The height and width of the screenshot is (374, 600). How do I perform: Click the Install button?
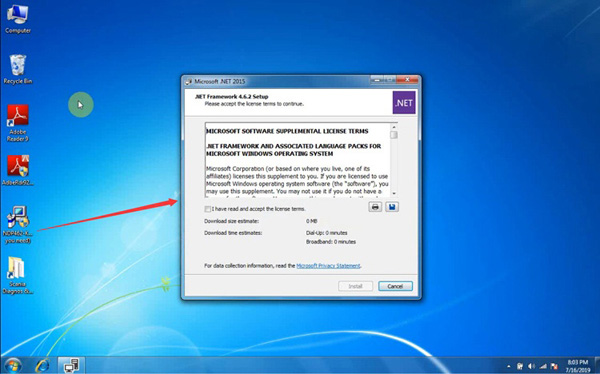355,286
